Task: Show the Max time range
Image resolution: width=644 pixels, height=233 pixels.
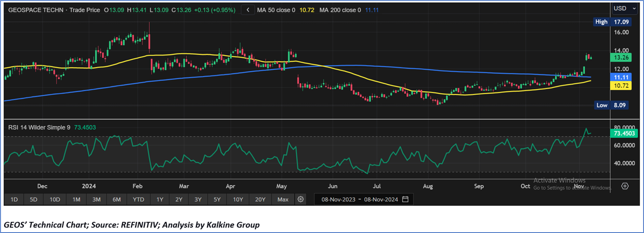Action: point(283,199)
